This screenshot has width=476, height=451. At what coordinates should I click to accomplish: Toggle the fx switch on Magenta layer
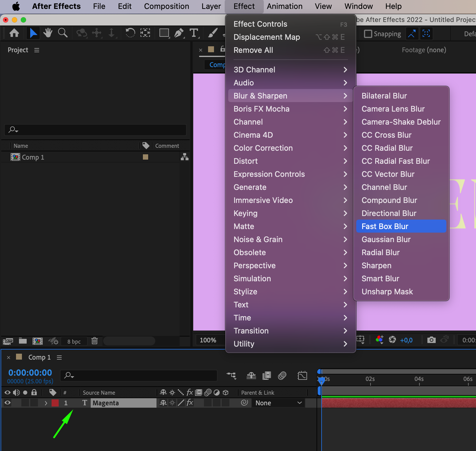(x=190, y=403)
